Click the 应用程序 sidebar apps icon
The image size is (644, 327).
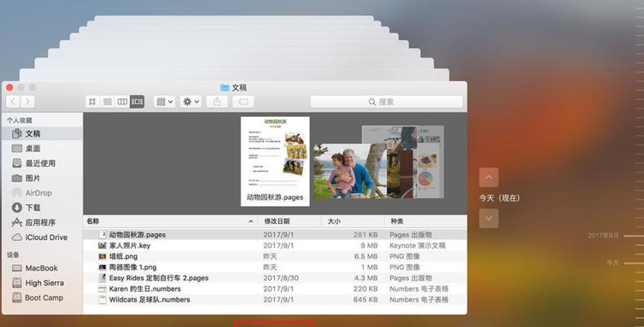pyautogui.click(x=17, y=222)
